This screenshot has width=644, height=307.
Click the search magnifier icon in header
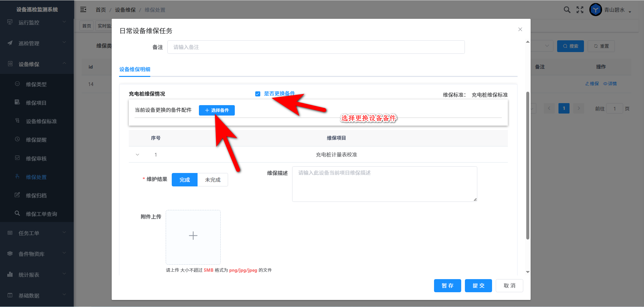tap(567, 10)
